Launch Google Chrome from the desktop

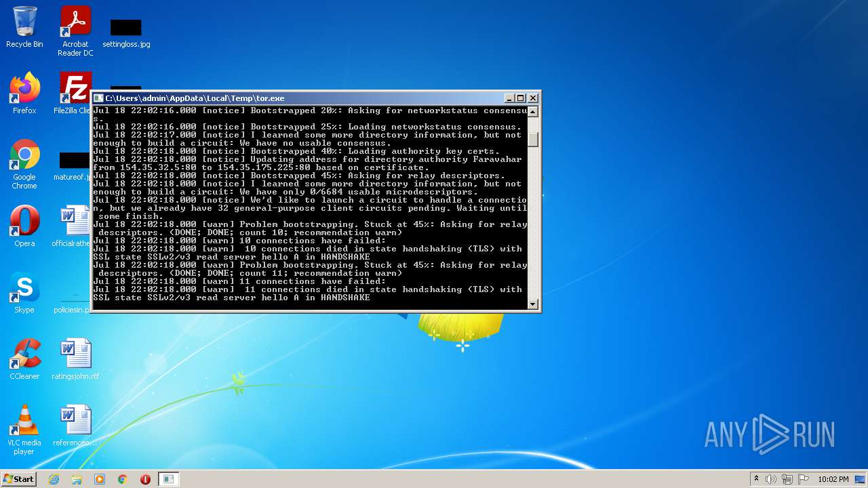24,165
